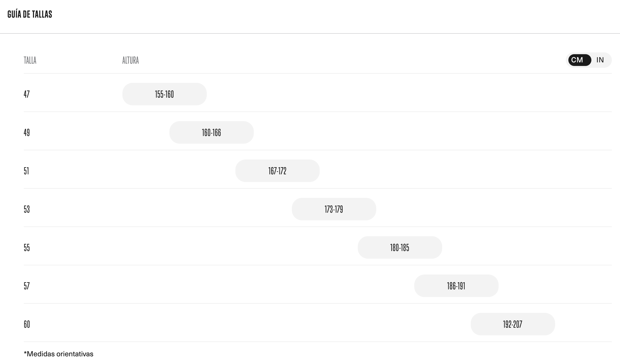Click the TALLA column header

click(30, 60)
